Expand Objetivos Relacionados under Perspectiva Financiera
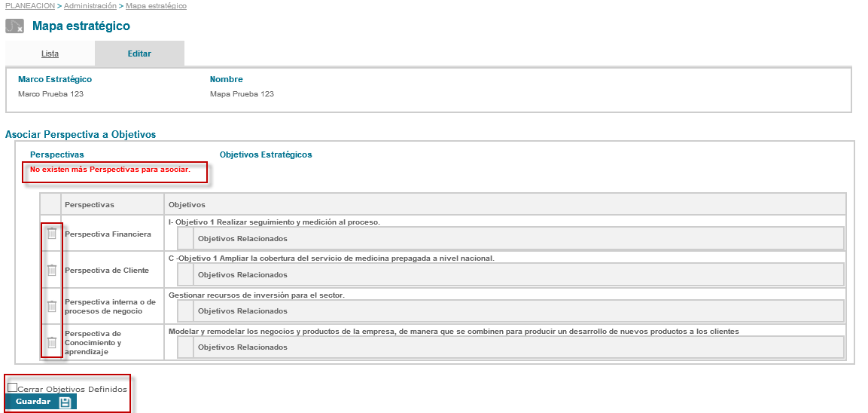The height and width of the screenshot is (413, 868). pyautogui.click(x=242, y=239)
